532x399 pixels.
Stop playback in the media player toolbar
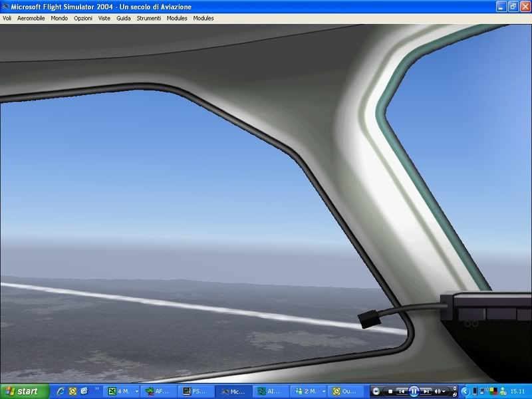point(390,391)
